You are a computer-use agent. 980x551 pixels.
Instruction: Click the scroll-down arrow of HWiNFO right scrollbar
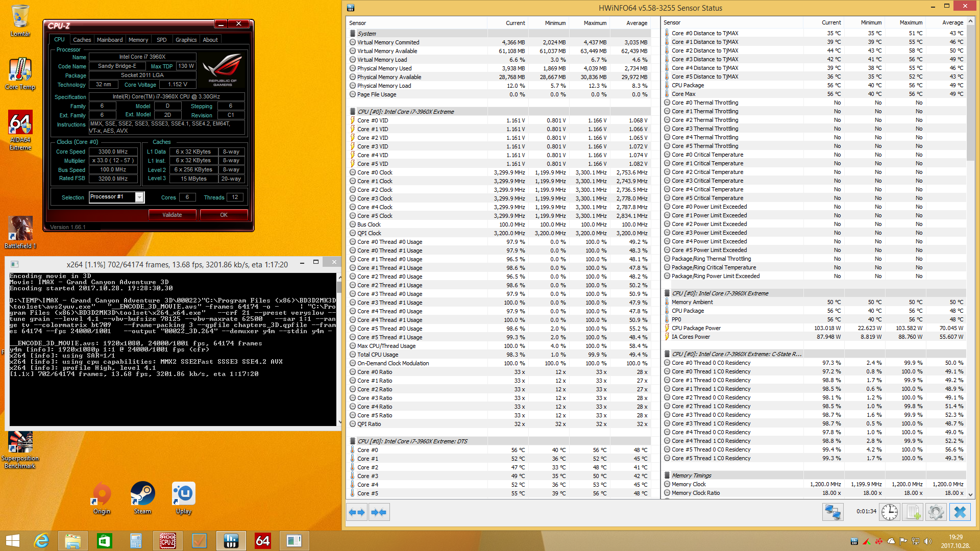coord(970,494)
